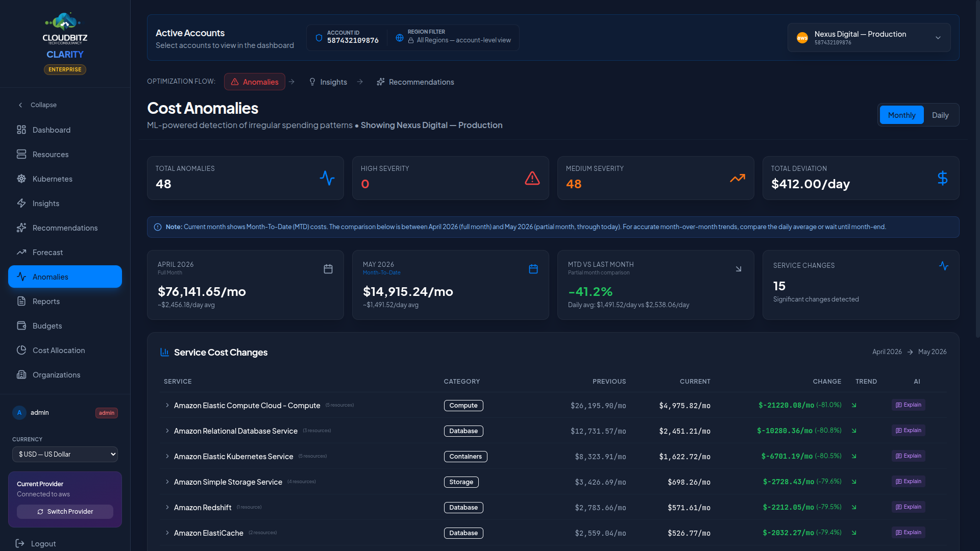Click the Service Cost Changes bar chart icon

(x=164, y=352)
